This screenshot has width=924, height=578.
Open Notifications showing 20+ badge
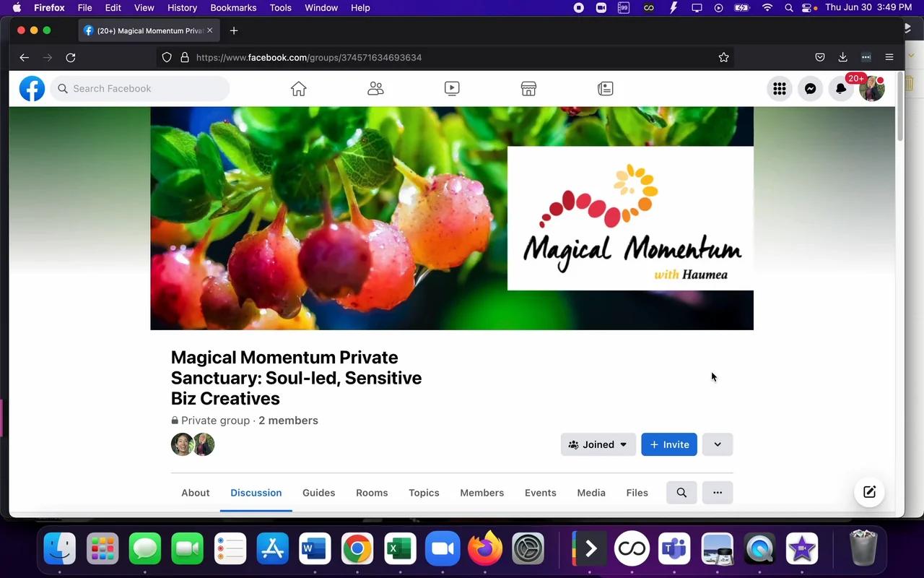(x=840, y=88)
